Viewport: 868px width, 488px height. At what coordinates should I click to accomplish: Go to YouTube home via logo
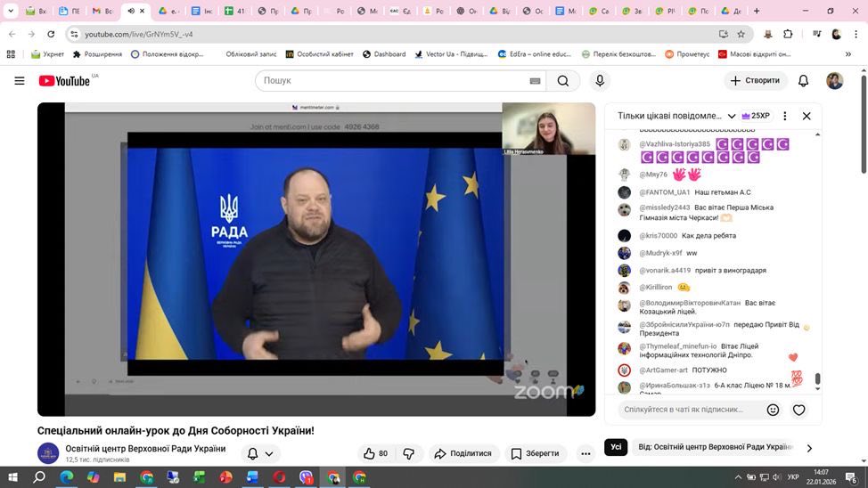[64, 81]
